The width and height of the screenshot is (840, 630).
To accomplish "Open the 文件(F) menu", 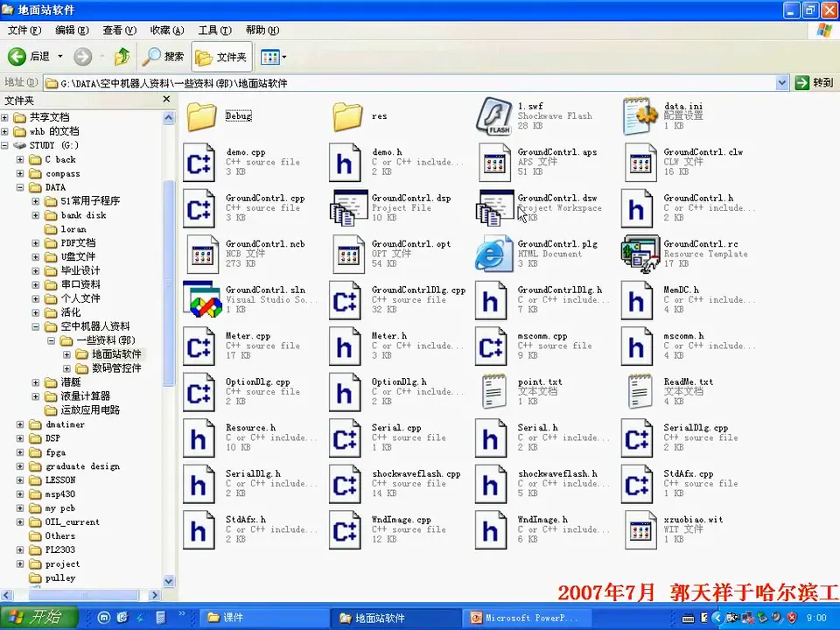I will pyautogui.click(x=24, y=31).
